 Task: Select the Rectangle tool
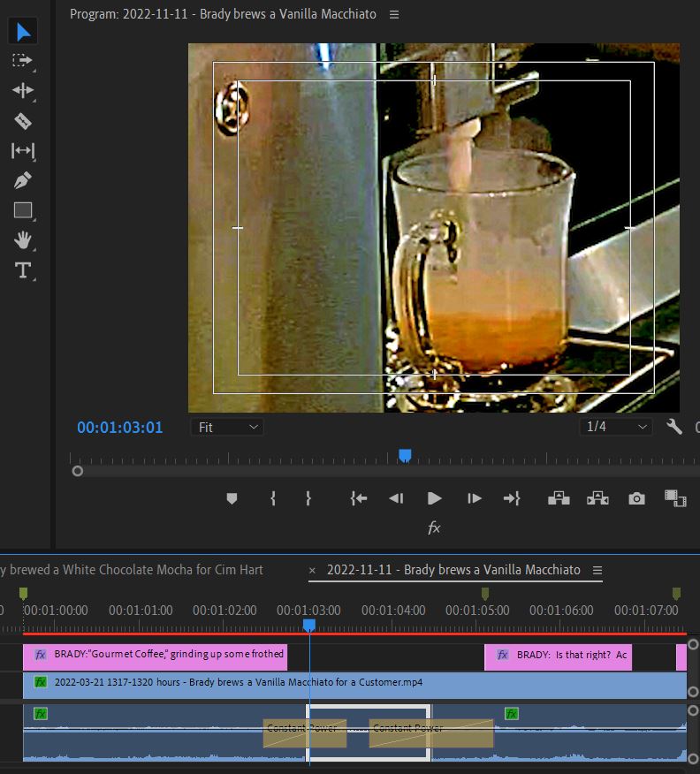pyautogui.click(x=23, y=210)
